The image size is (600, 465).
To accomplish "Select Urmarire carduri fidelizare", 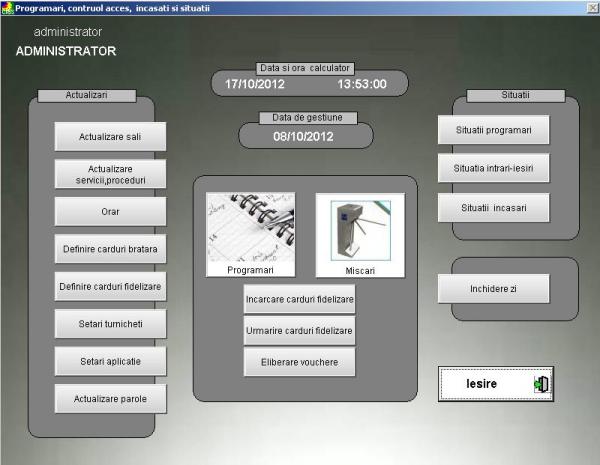I will click(300, 329).
